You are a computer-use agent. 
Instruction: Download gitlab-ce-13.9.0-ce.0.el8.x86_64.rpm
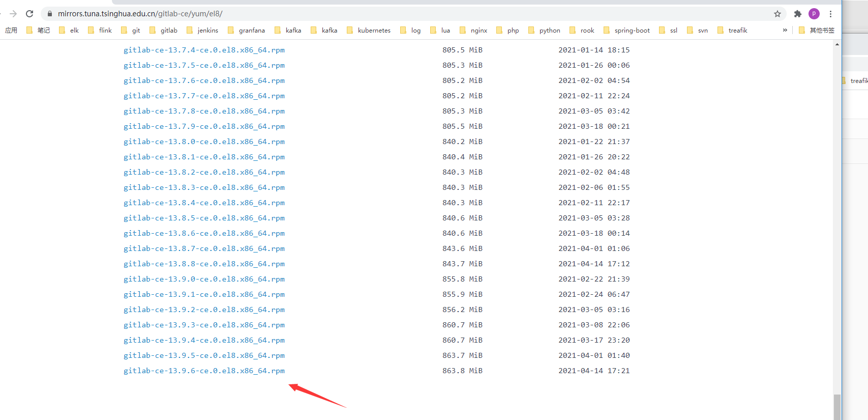pyautogui.click(x=204, y=279)
